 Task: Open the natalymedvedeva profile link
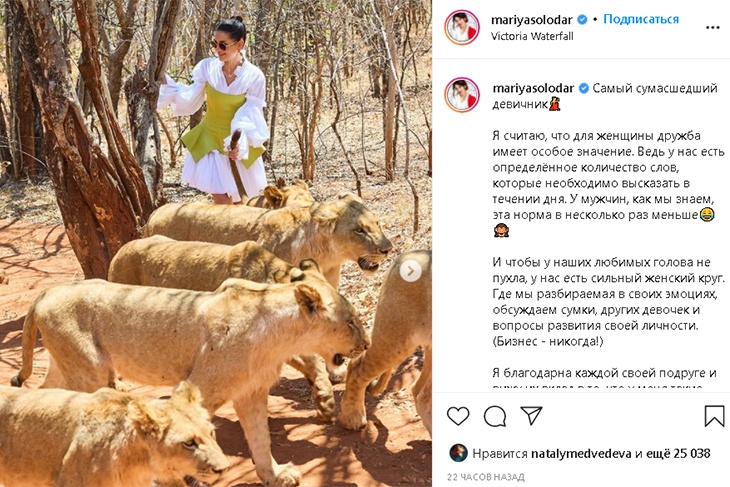[581, 453]
